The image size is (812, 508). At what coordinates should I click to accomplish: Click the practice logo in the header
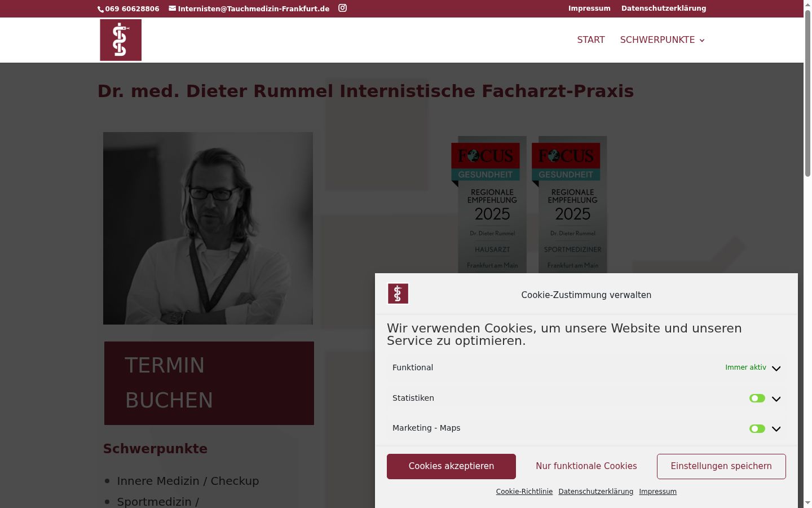point(121,40)
